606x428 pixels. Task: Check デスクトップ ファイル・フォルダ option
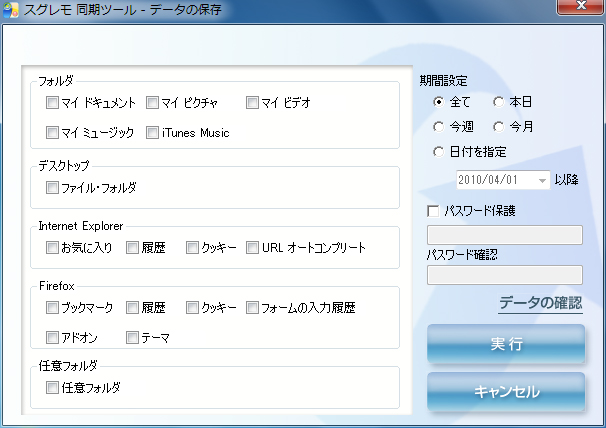52,188
